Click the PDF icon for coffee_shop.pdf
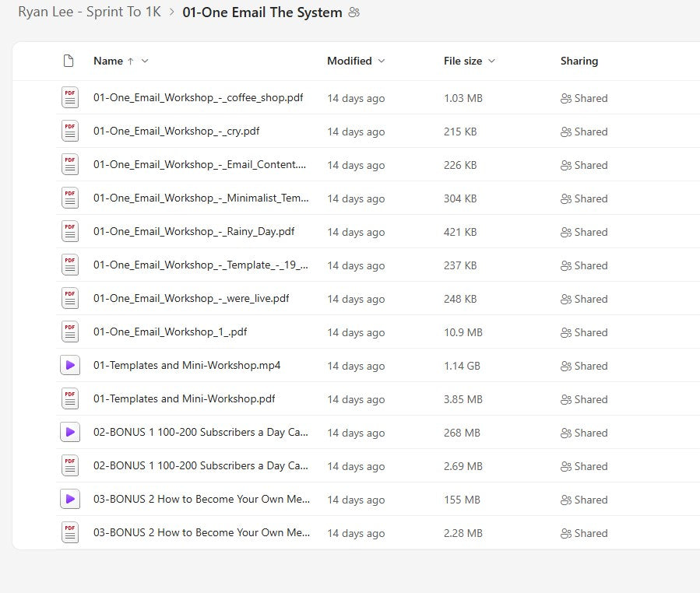The height and width of the screenshot is (593, 700). tap(70, 98)
